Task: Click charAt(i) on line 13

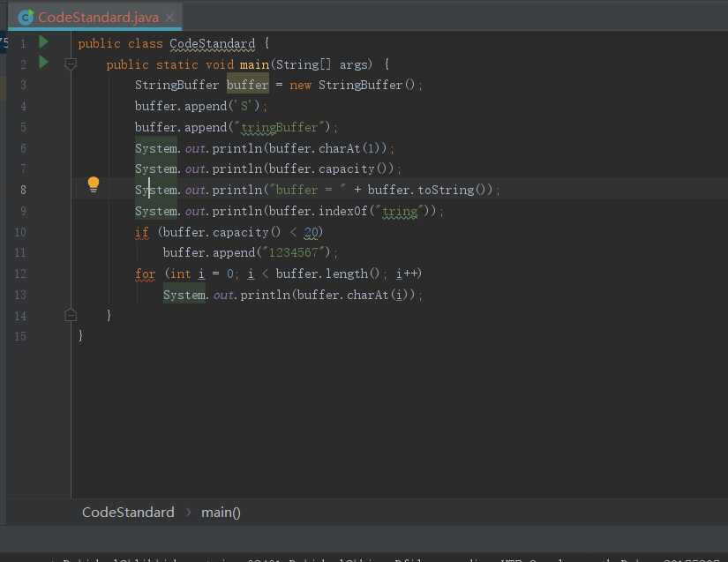Action: 380,295
